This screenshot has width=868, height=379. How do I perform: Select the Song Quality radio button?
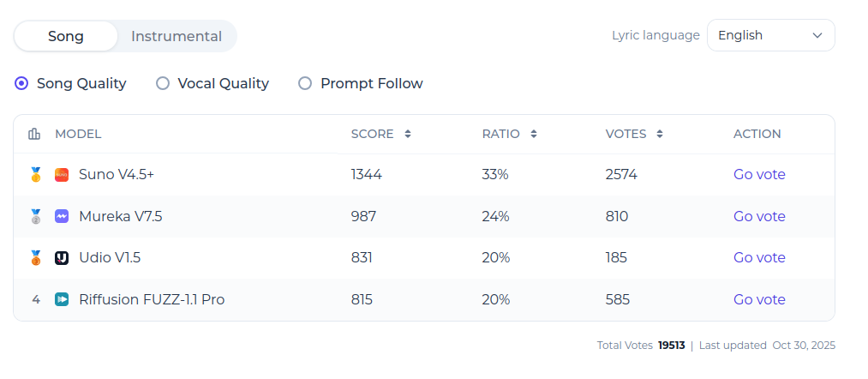(22, 84)
